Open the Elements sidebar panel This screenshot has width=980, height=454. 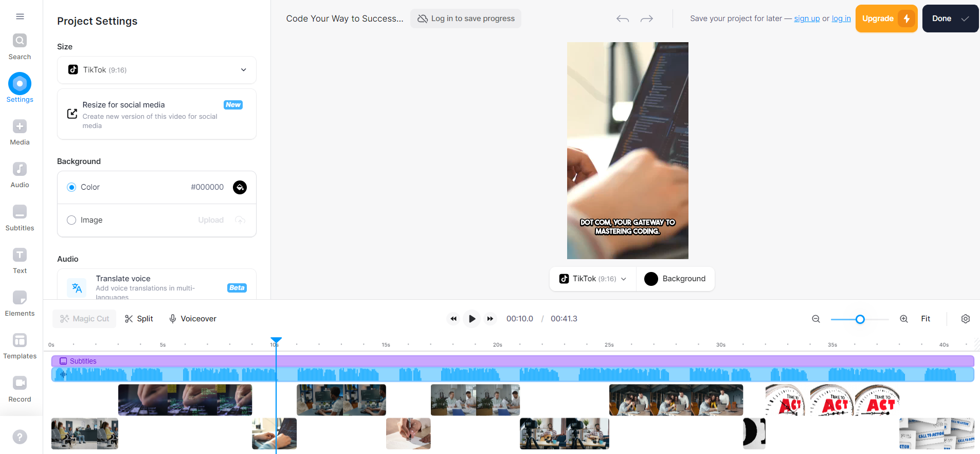click(x=20, y=303)
